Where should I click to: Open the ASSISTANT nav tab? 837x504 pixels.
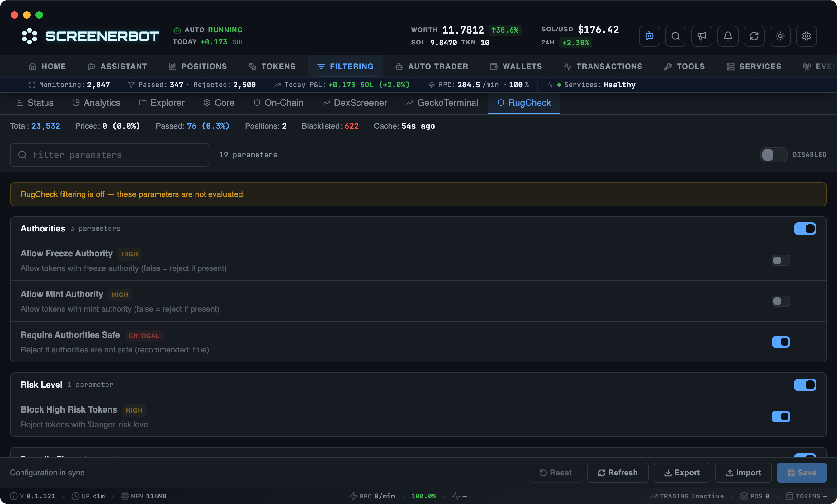[117, 66]
